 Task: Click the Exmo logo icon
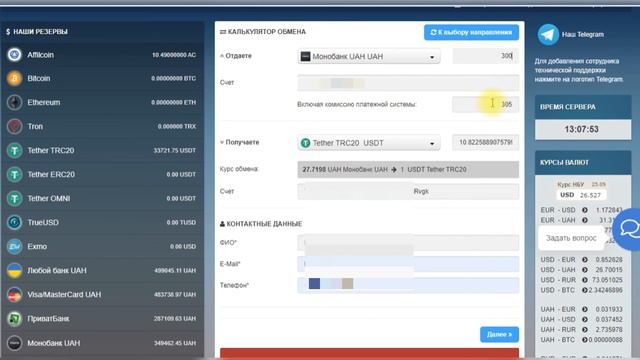pyautogui.click(x=14, y=247)
